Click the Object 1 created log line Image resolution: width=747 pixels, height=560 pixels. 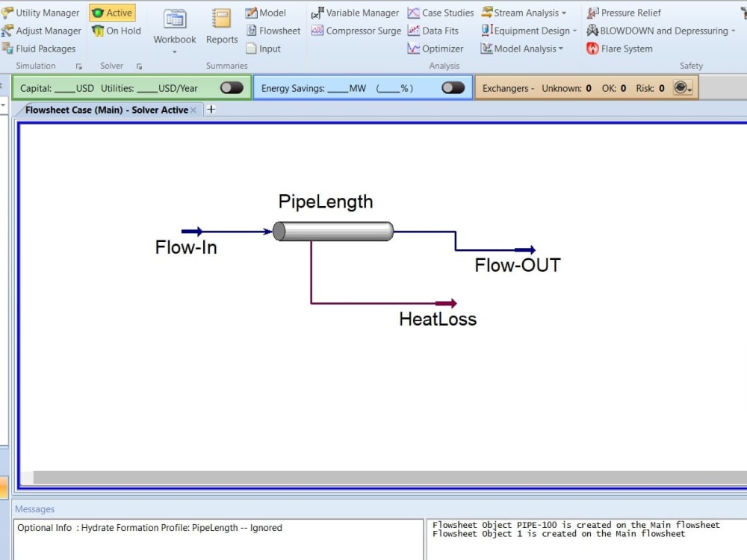click(x=559, y=534)
